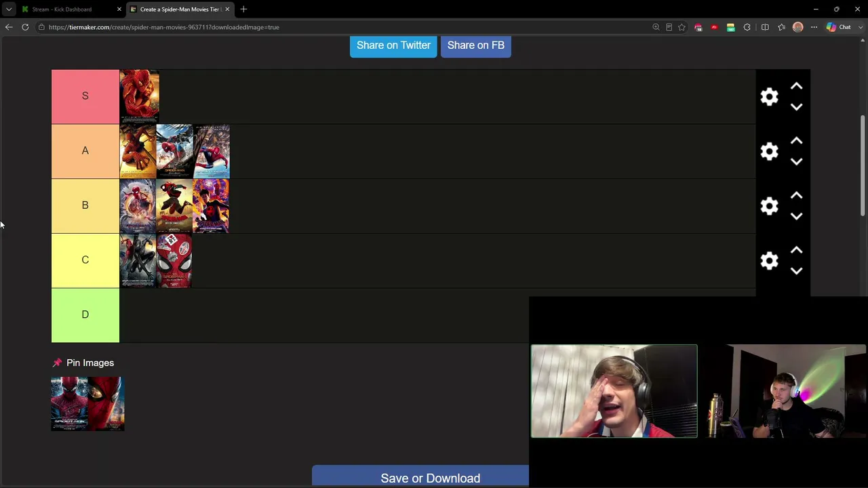Image resolution: width=868 pixels, height=488 pixels.
Task: Open settings gear for the A tier row
Action: [x=769, y=151]
